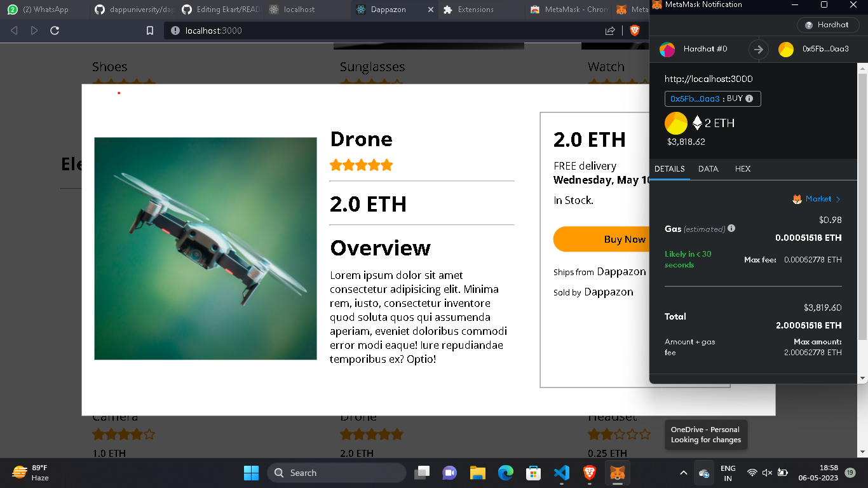Click the share icon next to the address bar
868x488 pixels.
tap(611, 30)
